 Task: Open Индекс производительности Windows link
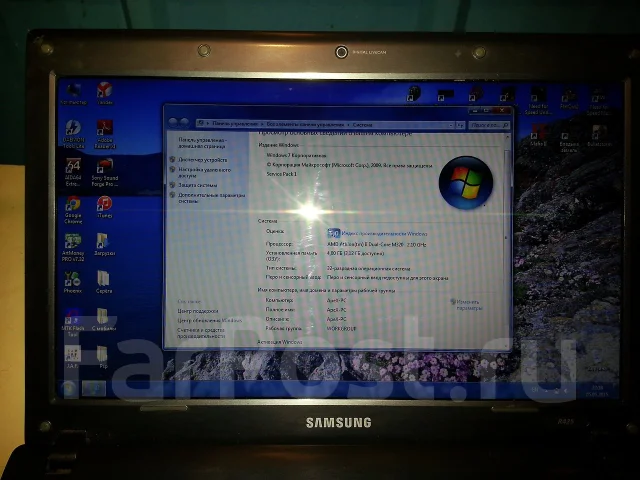384,234
